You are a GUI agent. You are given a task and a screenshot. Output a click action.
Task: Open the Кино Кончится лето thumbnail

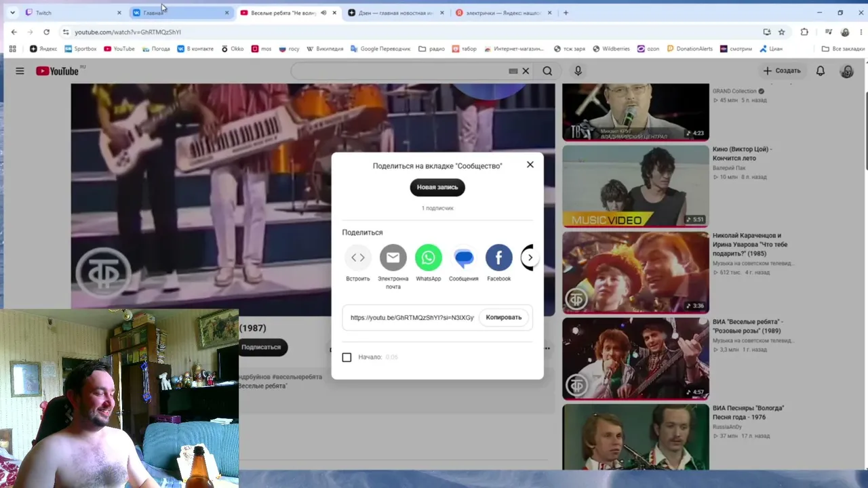[x=635, y=186]
